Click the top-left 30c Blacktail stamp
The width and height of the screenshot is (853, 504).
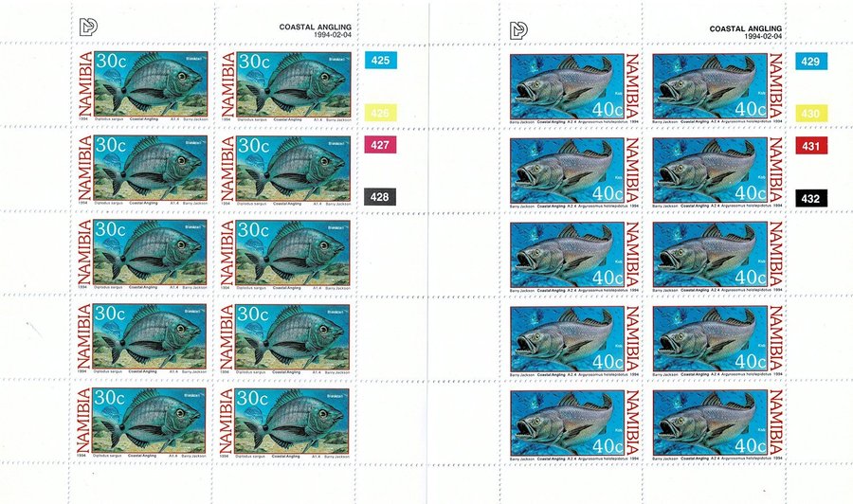(x=142, y=86)
